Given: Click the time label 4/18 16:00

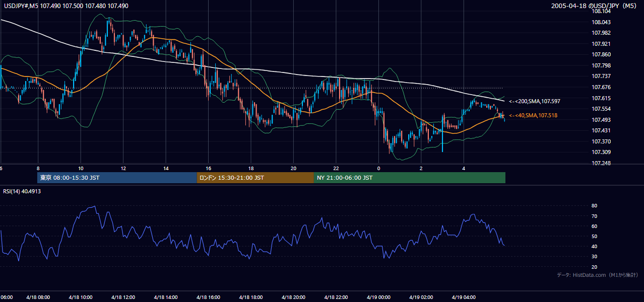Looking at the screenshot, I should pyautogui.click(x=208, y=297).
